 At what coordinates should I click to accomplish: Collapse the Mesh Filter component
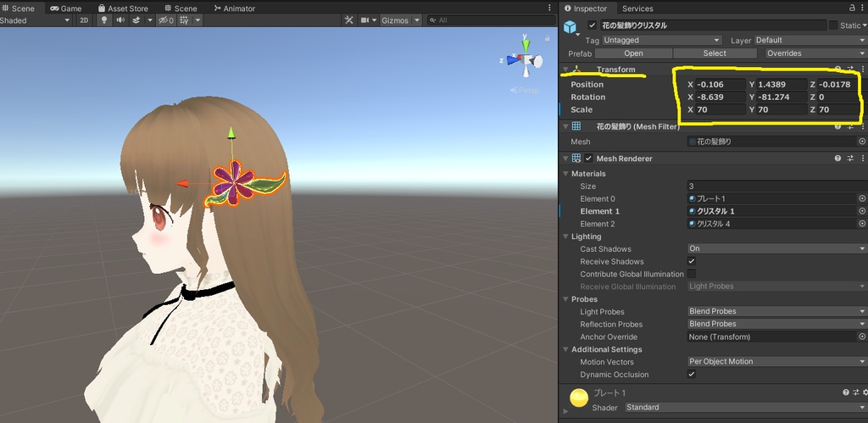(565, 127)
